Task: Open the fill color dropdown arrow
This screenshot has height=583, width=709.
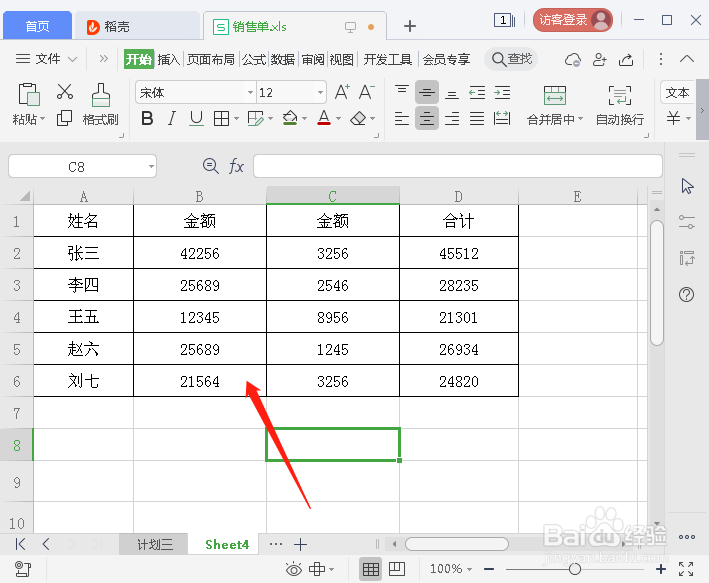Action: pos(304,119)
